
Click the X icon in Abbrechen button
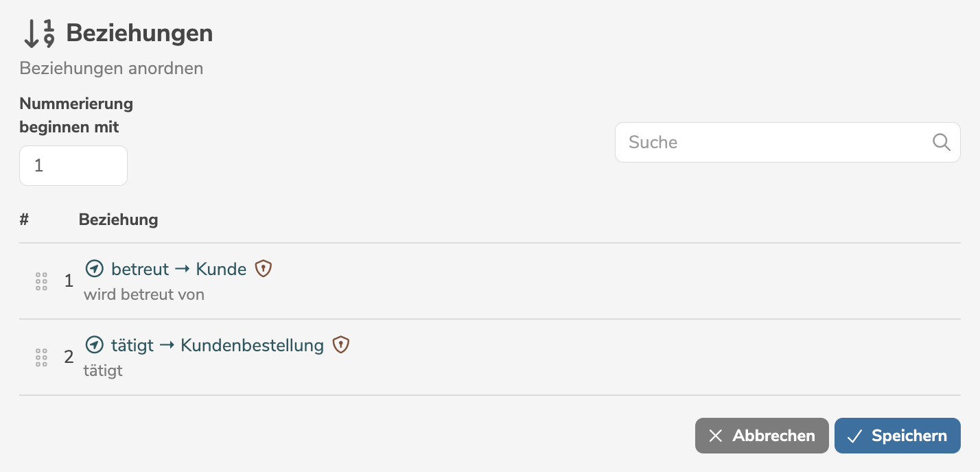pyautogui.click(x=716, y=436)
